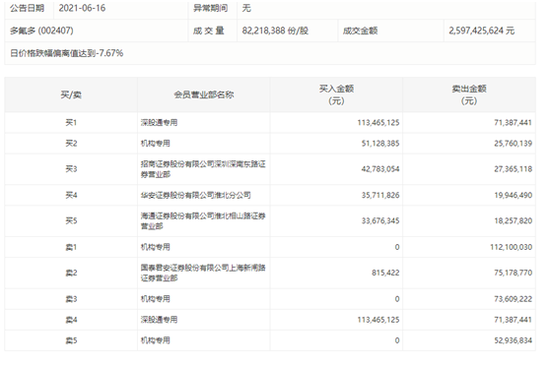
Task: Select the 卖5 row label
Action: (71, 340)
